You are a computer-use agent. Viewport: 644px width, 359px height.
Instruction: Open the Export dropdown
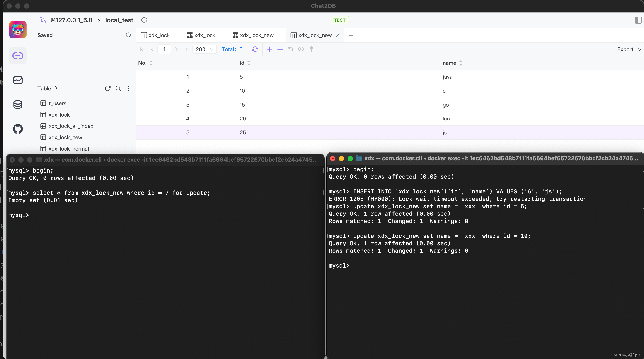(629, 49)
